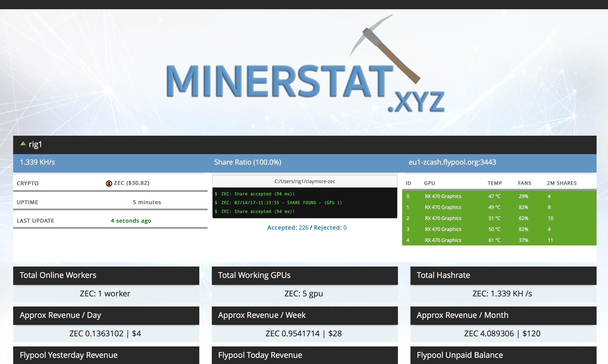
Task: Click the 49 °C temperature of GPU 1
Action: 494,207
